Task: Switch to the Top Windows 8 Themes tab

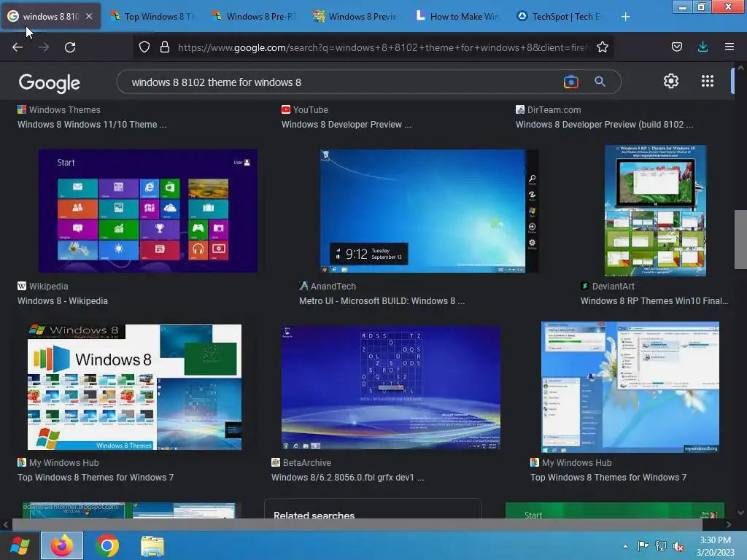Action: coord(153,16)
